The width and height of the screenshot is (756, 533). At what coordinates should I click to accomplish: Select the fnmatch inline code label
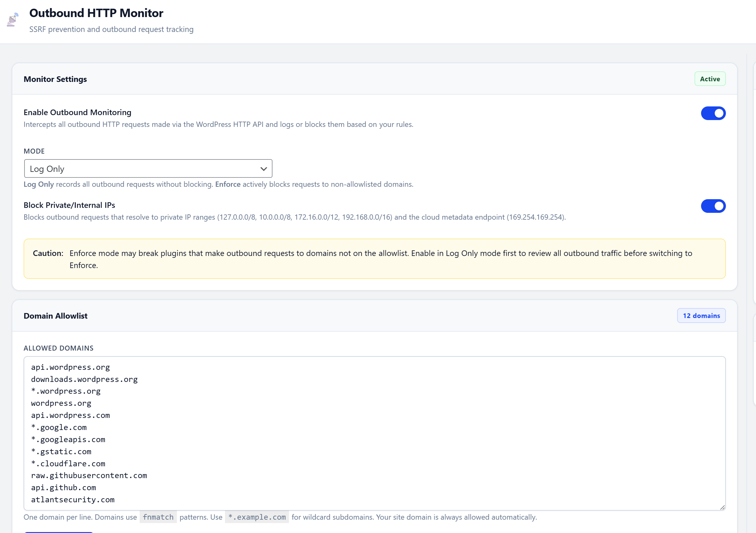158,517
